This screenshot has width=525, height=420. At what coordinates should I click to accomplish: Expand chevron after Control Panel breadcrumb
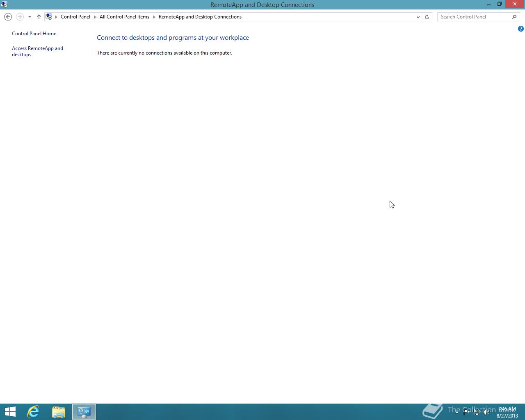tap(95, 17)
